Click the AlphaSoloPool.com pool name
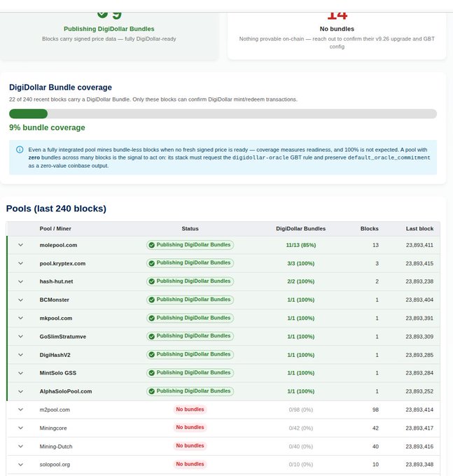The height and width of the screenshot is (476, 453). 66,391
